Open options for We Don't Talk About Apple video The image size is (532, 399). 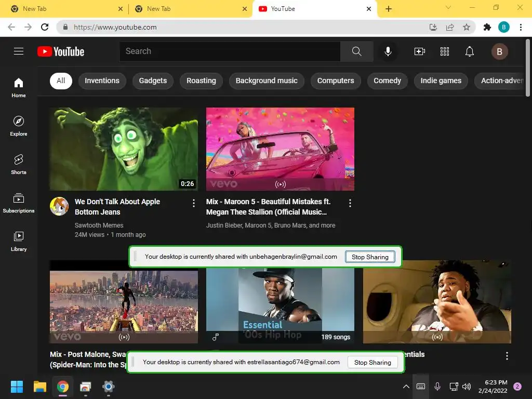pyautogui.click(x=194, y=203)
